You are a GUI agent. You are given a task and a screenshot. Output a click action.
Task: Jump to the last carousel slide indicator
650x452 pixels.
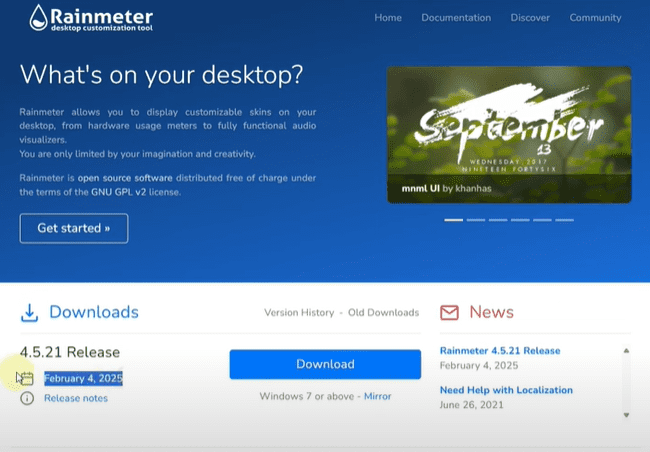(564, 219)
